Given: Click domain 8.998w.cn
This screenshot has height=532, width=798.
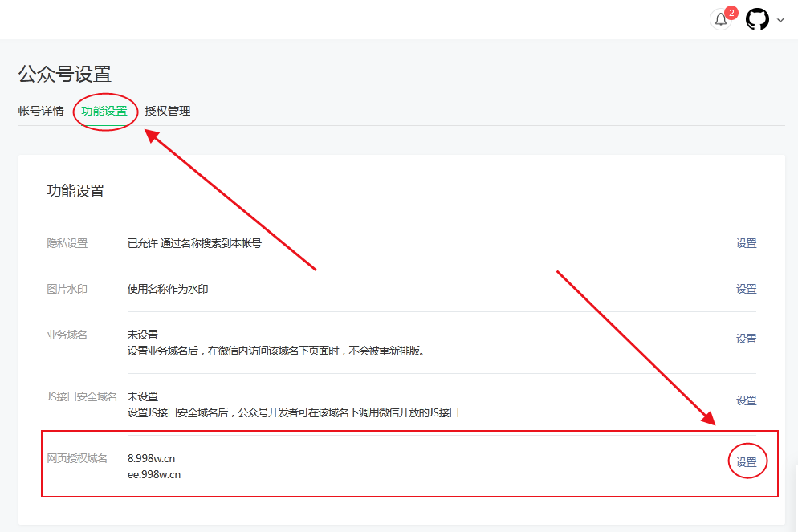Looking at the screenshot, I should coord(151,458).
